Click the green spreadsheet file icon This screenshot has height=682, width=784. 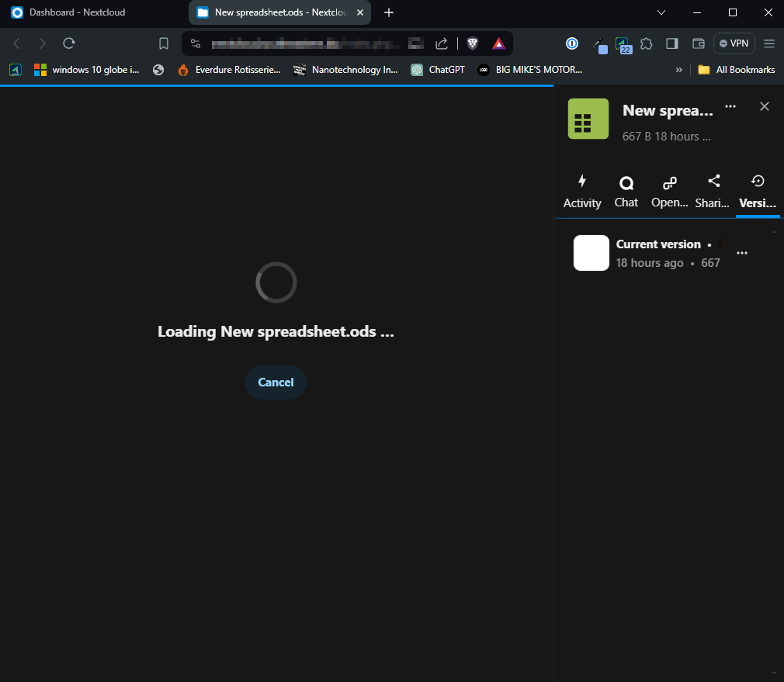(588, 119)
